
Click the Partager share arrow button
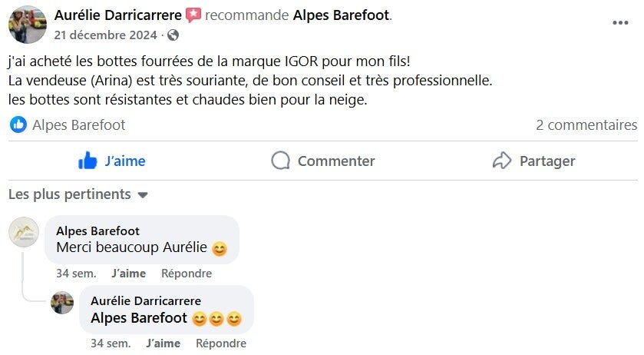pyautogui.click(x=533, y=161)
